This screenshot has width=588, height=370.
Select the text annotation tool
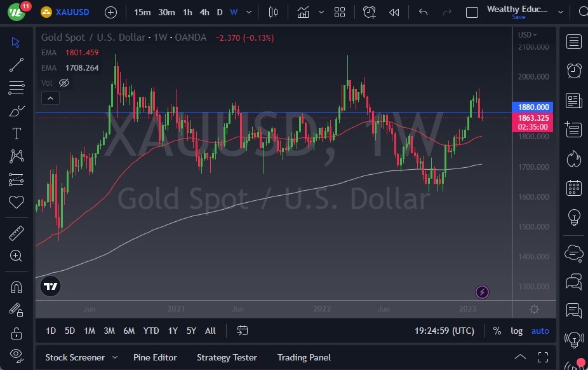pos(17,134)
